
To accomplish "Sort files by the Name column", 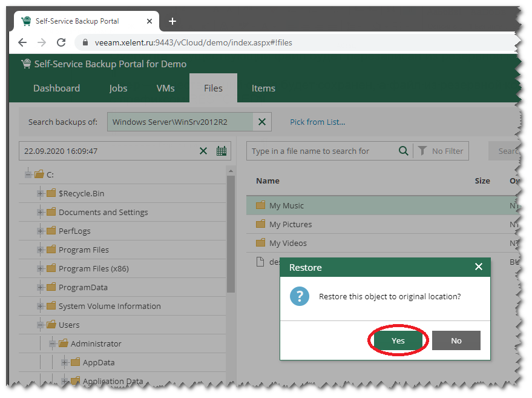I will point(268,181).
